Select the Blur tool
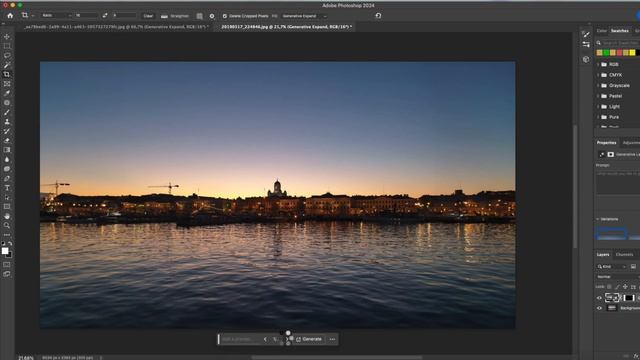The height and width of the screenshot is (360, 640). coord(7,160)
